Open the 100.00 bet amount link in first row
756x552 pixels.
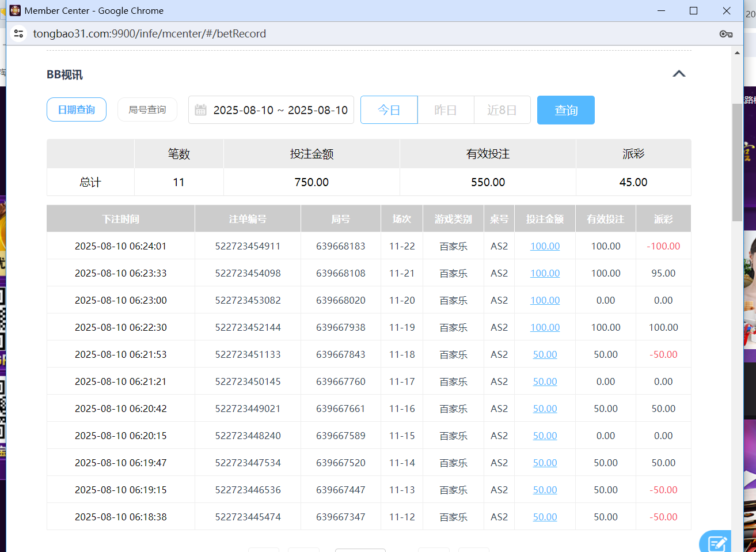click(x=545, y=245)
